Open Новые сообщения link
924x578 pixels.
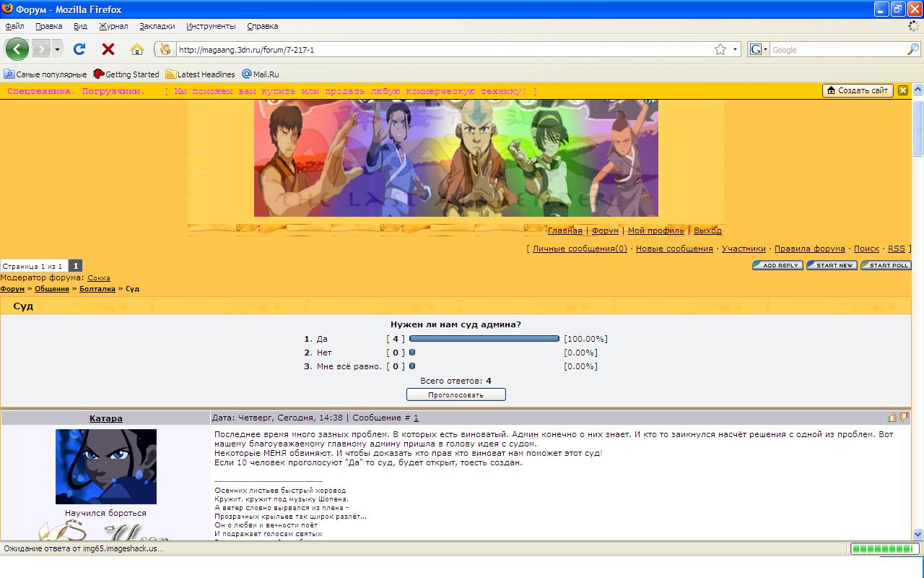click(x=674, y=249)
